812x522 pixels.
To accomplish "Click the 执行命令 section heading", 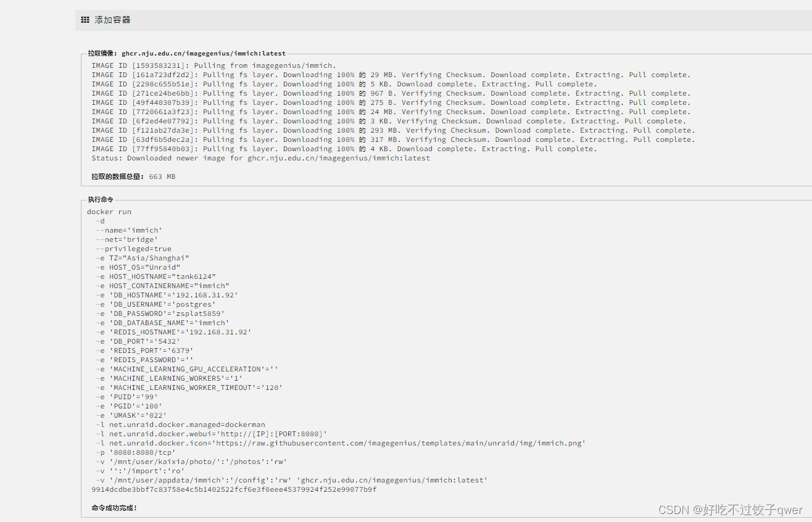I will click(x=100, y=200).
